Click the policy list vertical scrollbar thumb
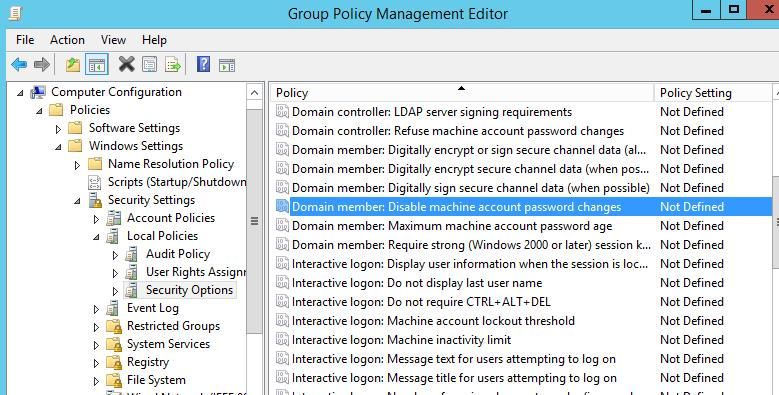This screenshot has width=779, height=395. tap(776, 222)
